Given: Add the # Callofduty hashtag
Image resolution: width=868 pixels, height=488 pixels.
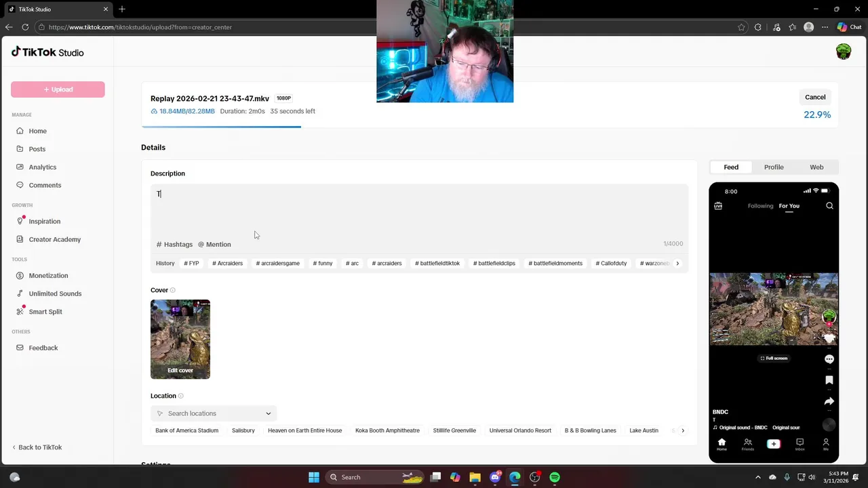Looking at the screenshot, I should pos(611,263).
